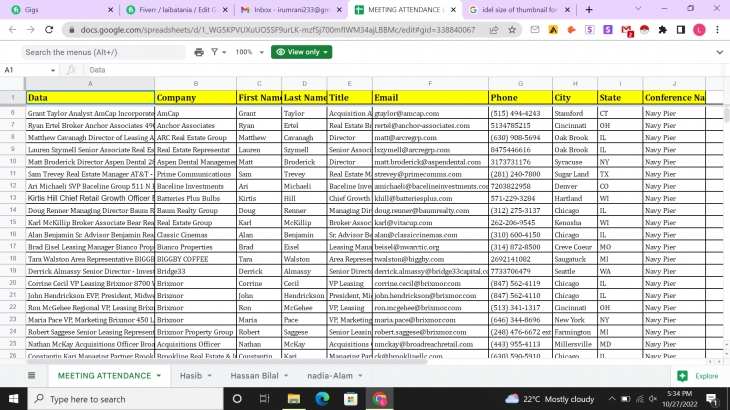Select row 13 header
Viewport: 730px width, 410px height.
point(13,198)
